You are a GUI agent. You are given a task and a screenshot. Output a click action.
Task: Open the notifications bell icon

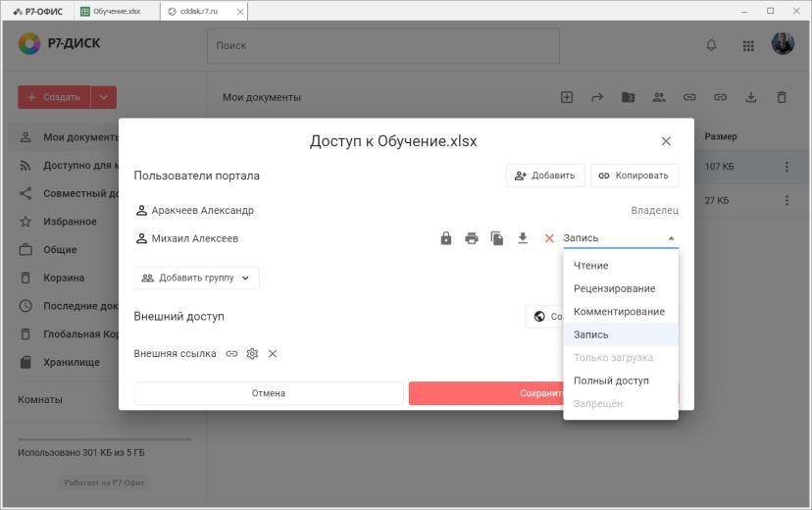click(712, 45)
